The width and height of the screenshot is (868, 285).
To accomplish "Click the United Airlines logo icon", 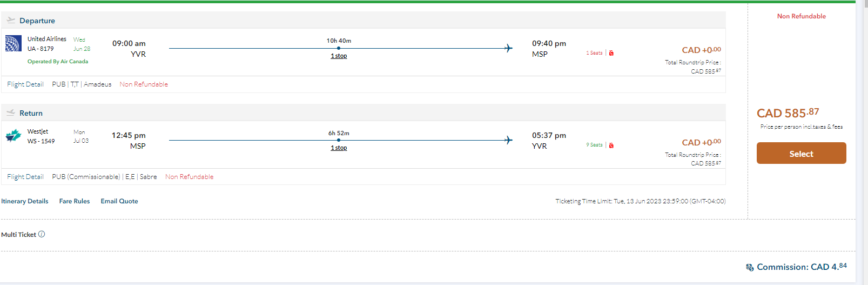I will 14,43.
